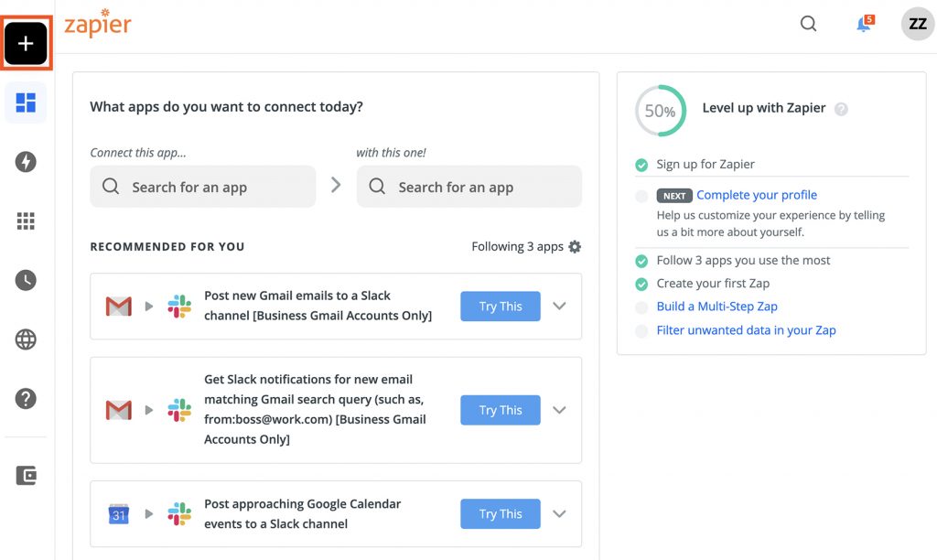
Task: Try This for Google Calendar events zap
Action: click(x=501, y=514)
